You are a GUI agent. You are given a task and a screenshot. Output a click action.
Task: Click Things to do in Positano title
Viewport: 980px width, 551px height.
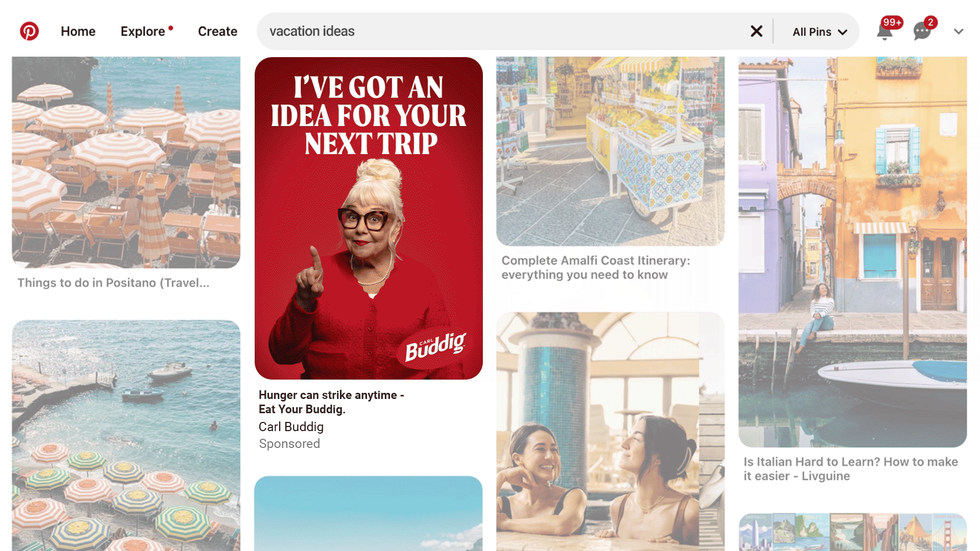click(113, 283)
